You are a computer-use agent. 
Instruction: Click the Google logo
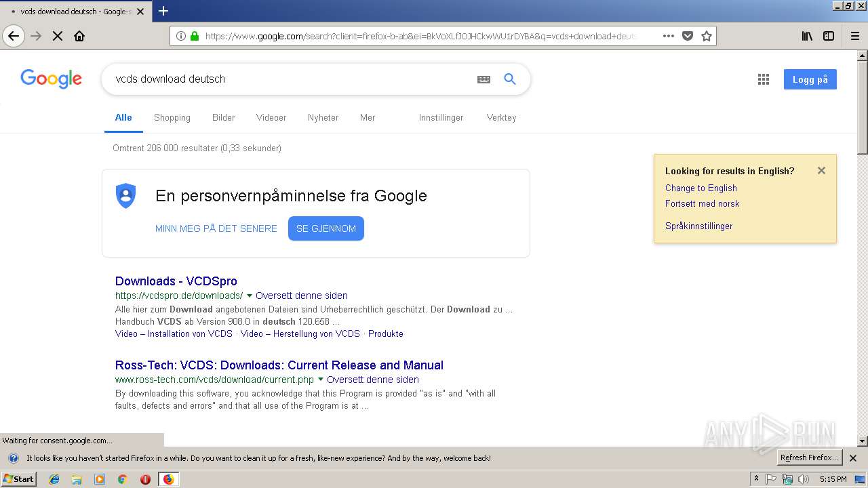coord(52,79)
